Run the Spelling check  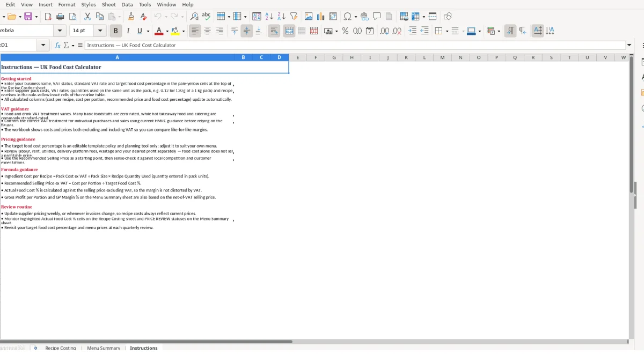(206, 17)
